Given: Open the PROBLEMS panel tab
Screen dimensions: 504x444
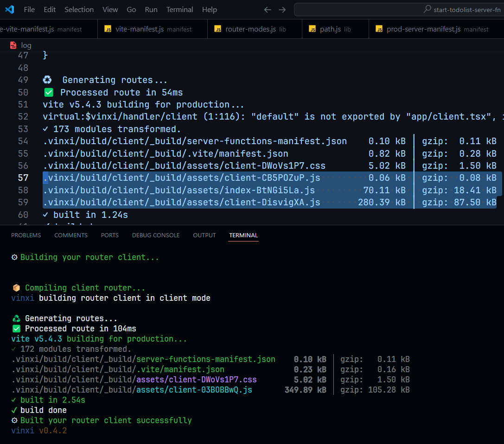Looking at the screenshot, I should [26, 235].
